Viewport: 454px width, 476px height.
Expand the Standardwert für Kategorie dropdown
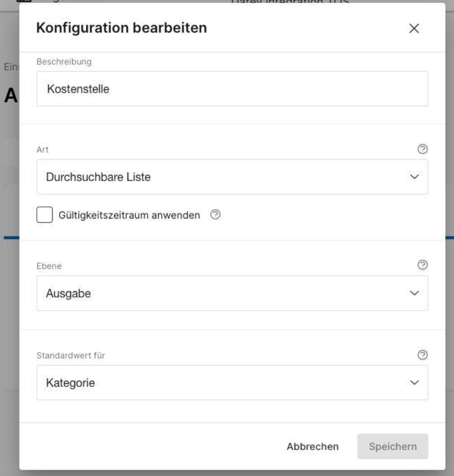pos(232,382)
